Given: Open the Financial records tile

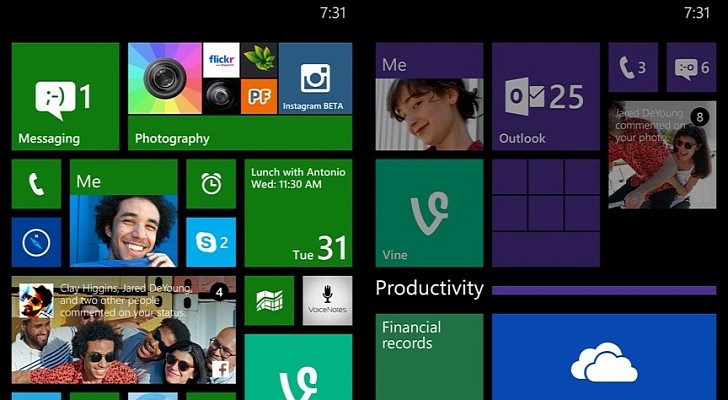Looking at the screenshot, I should tap(429, 357).
